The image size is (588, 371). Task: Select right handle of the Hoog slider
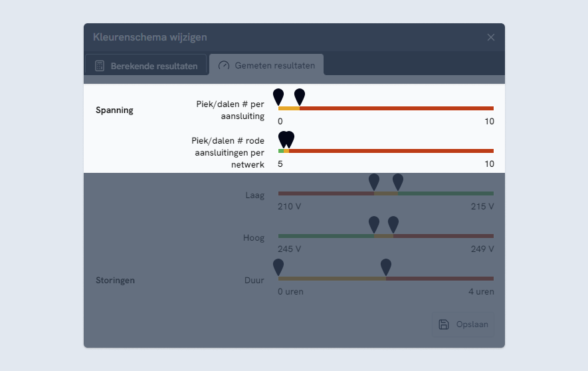point(393,224)
